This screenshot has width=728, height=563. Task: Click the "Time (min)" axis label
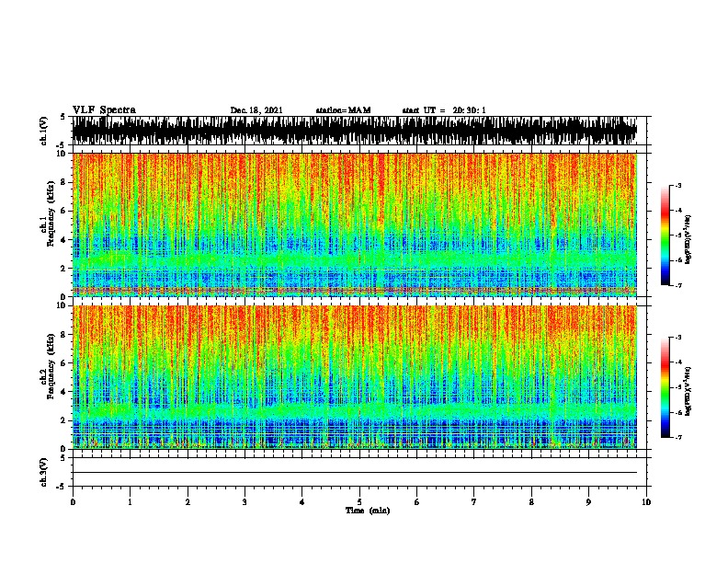(368, 511)
